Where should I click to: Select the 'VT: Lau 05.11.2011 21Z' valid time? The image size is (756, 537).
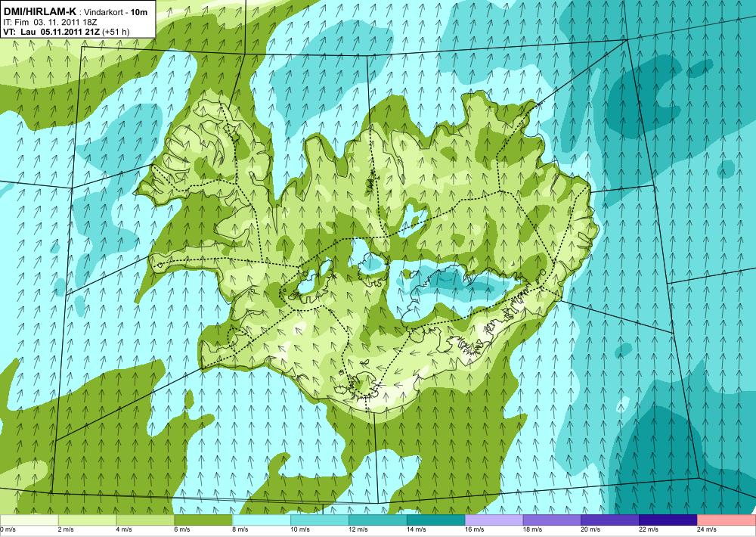[x=51, y=32]
